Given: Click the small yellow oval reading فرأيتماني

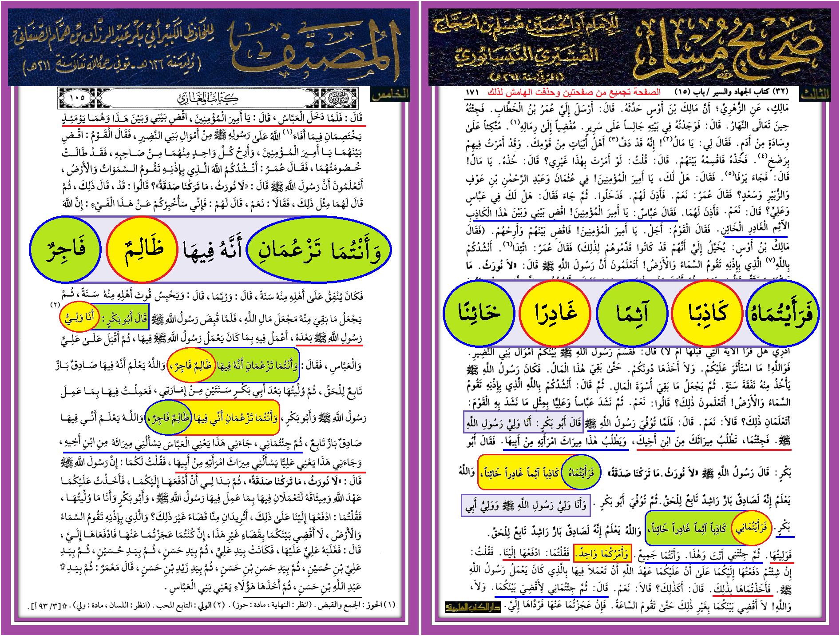Looking at the screenshot, I should point(752,528).
